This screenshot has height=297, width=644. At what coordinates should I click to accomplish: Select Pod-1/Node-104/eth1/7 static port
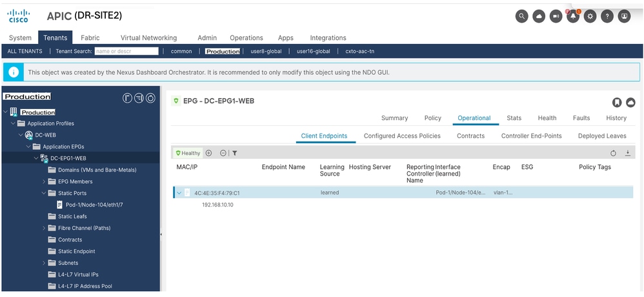click(x=94, y=205)
